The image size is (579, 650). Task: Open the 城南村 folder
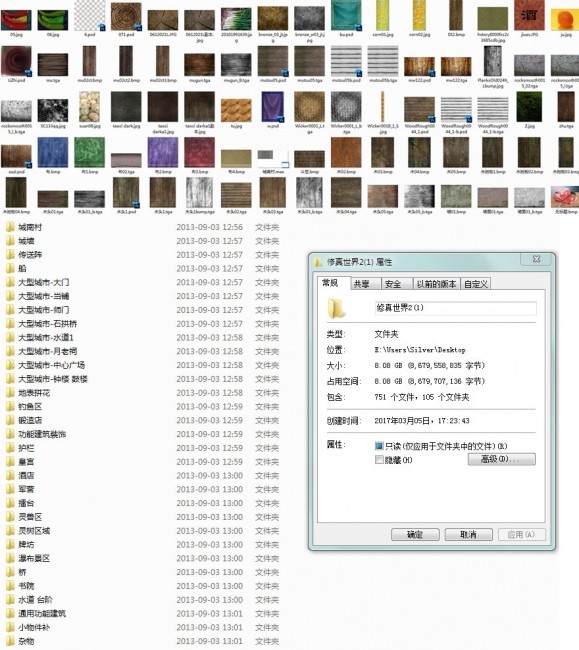pyautogui.click(x=30, y=227)
